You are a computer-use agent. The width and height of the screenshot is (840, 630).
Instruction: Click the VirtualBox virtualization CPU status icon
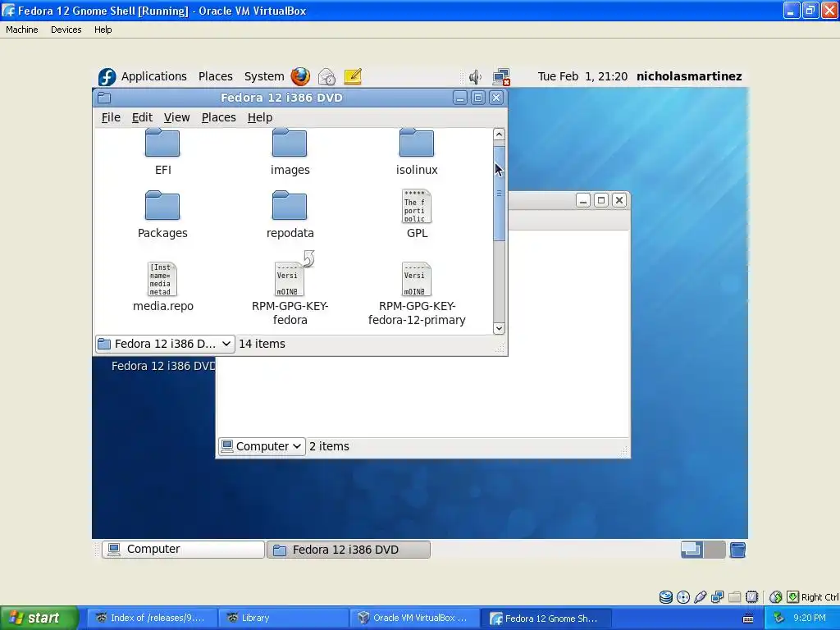pyautogui.click(x=752, y=597)
